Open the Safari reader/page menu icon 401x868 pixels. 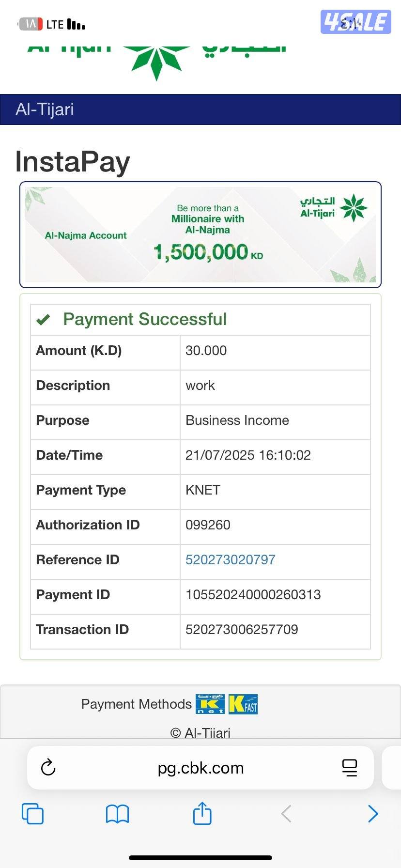pyautogui.click(x=349, y=768)
